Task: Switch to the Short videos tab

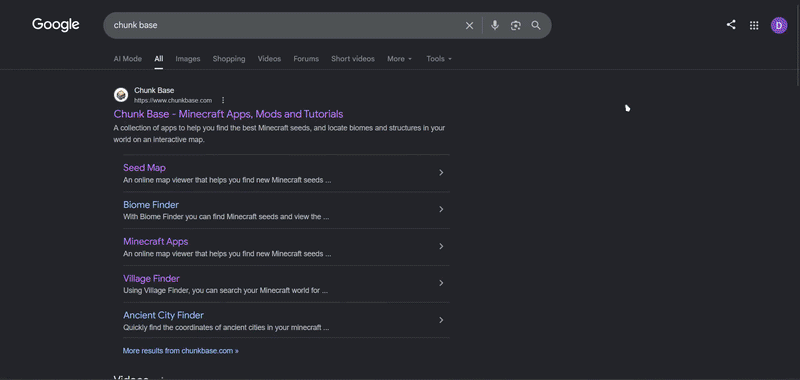Action: coord(353,59)
